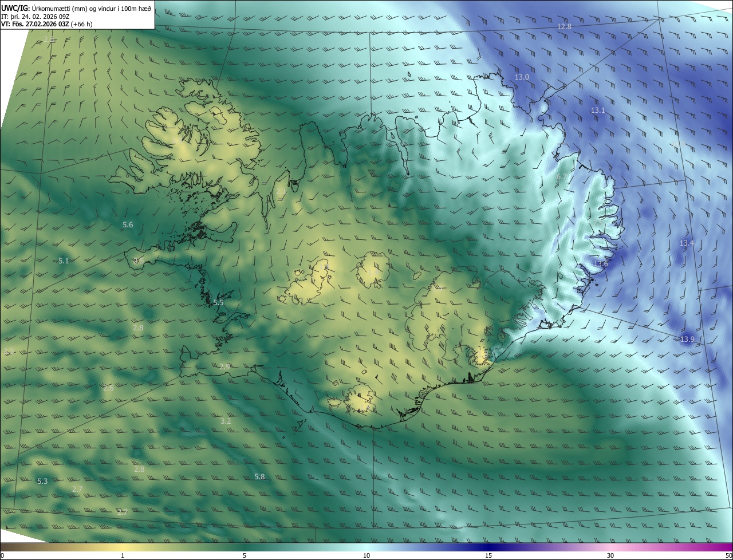Select the 5.1 value label

click(x=64, y=261)
